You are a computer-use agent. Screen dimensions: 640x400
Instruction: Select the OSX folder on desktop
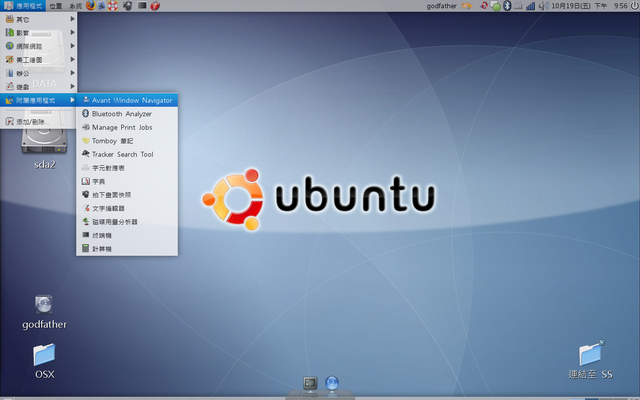[x=44, y=361]
